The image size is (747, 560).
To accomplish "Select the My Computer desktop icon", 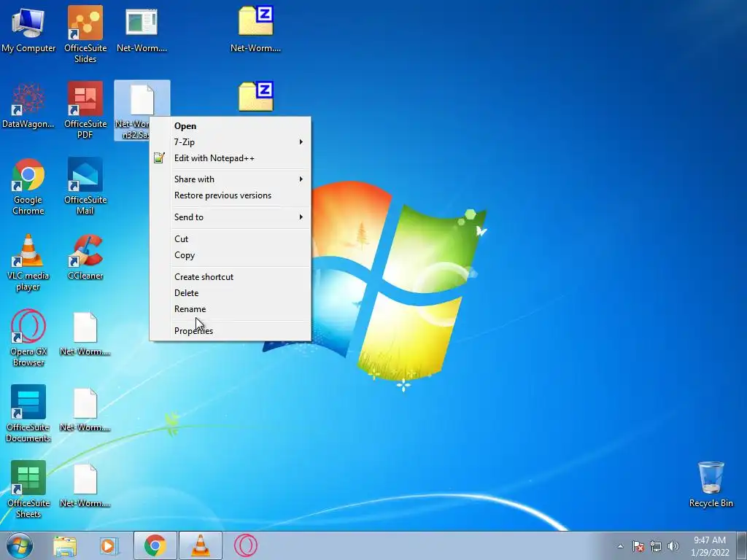I will (28, 29).
